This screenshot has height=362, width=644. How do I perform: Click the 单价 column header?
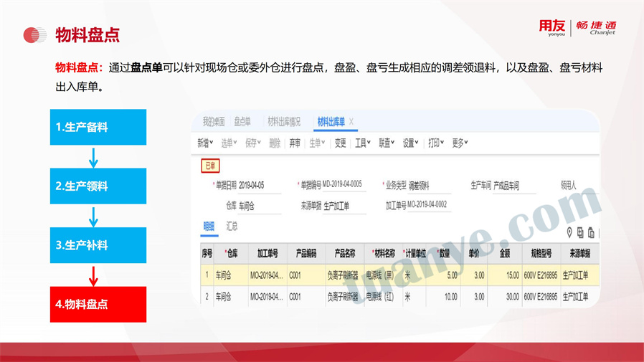coord(474,254)
